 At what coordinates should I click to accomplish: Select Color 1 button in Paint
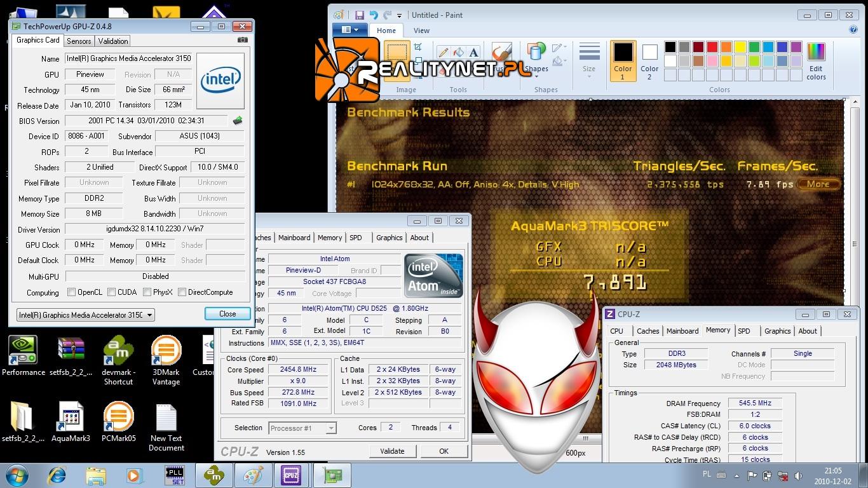(623, 62)
